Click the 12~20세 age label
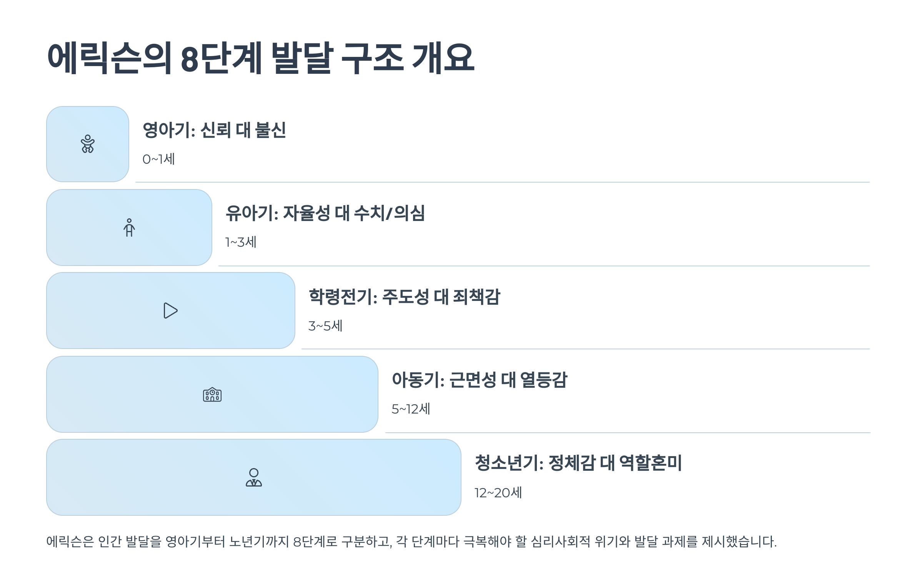This screenshot has height=588, width=923. click(x=498, y=493)
